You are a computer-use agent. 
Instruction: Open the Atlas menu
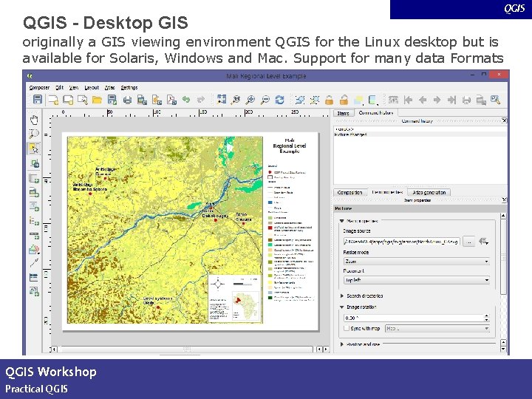(109, 87)
